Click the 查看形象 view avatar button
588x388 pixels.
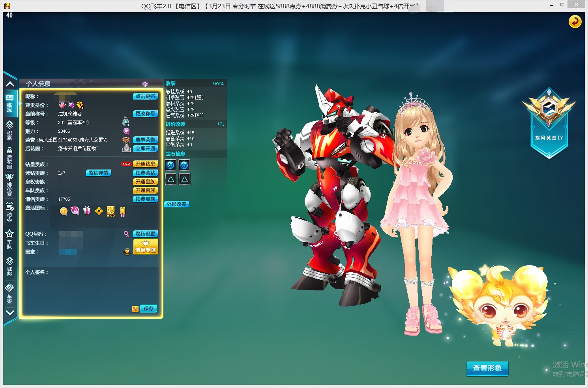pyautogui.click(x=487, y=368)
